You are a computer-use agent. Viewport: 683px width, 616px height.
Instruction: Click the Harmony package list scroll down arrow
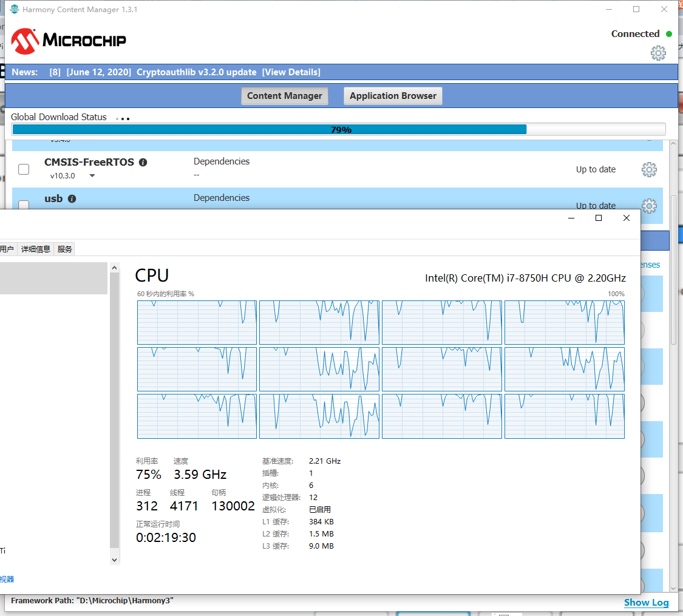point(673,589)
